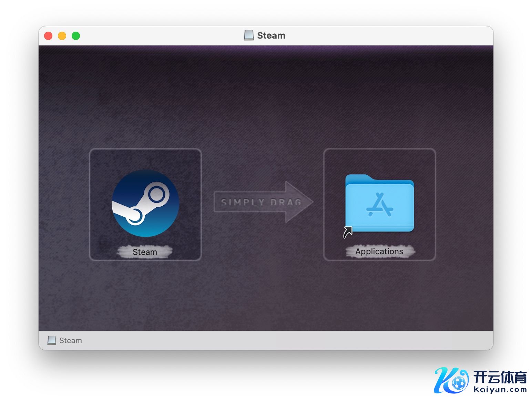The width and height of the screenshot is (532, 401).
Task: Close the Steam disk image window
Action: click(x=48, y=36)
